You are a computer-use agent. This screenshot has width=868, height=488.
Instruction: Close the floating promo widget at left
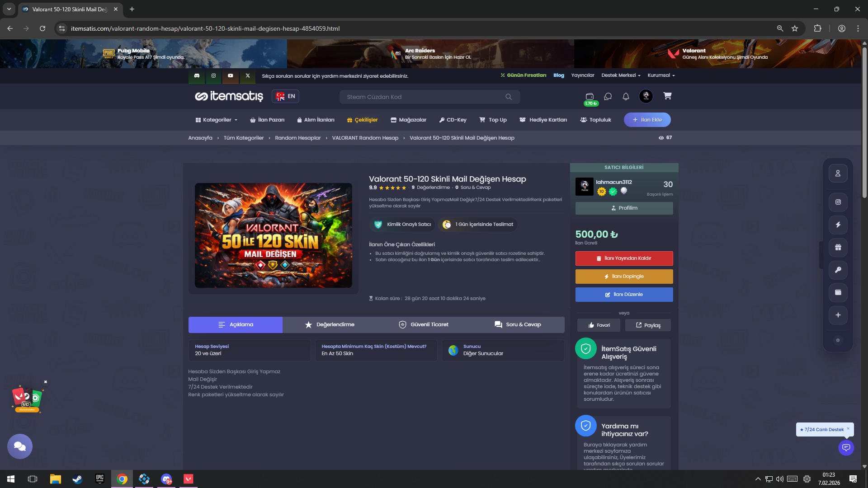click(46, 382)
